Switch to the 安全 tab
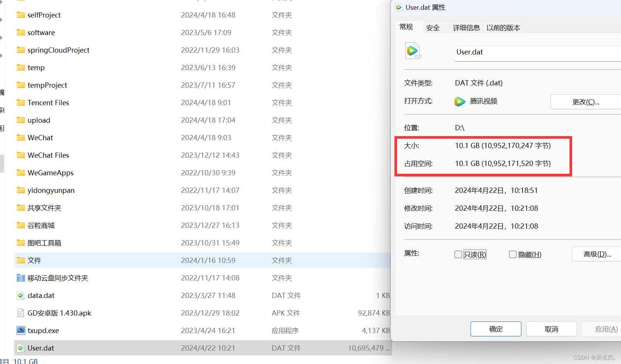Image resolution: width=621 pixels, height=364 pixels. click(x=433, y=27)
